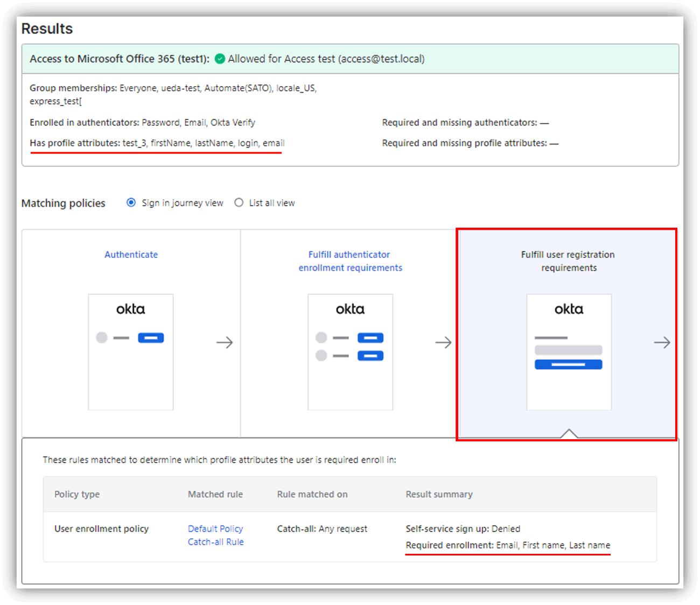Click 'Required and missing profile attributes' text
The image size is (700, 605).
(x=470, y=143)
